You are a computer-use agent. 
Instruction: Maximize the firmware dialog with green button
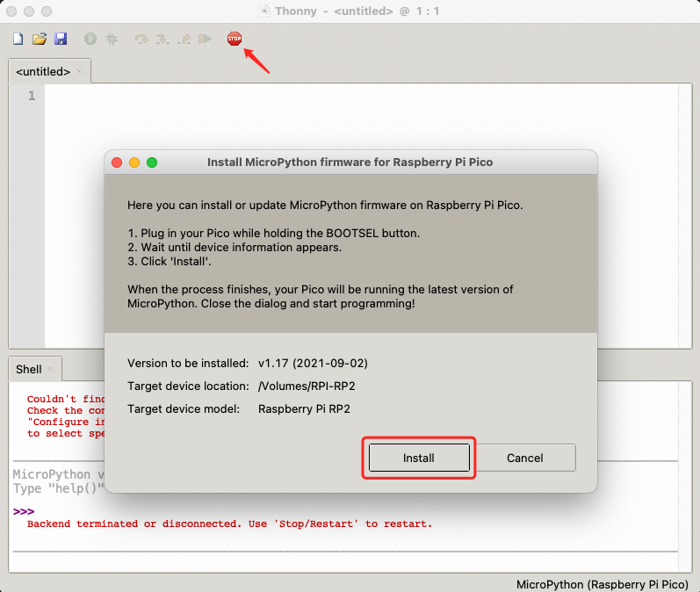152,162
